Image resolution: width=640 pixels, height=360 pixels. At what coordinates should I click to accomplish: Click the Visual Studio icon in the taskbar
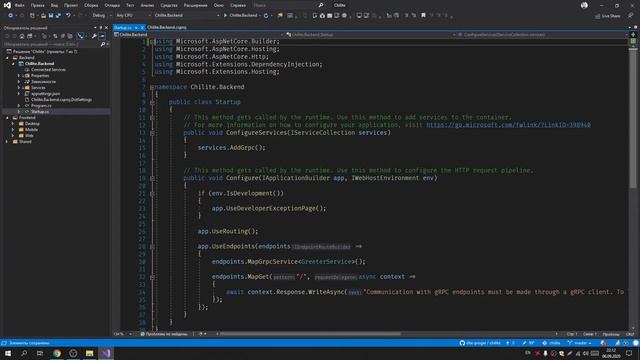coord(106,353)
